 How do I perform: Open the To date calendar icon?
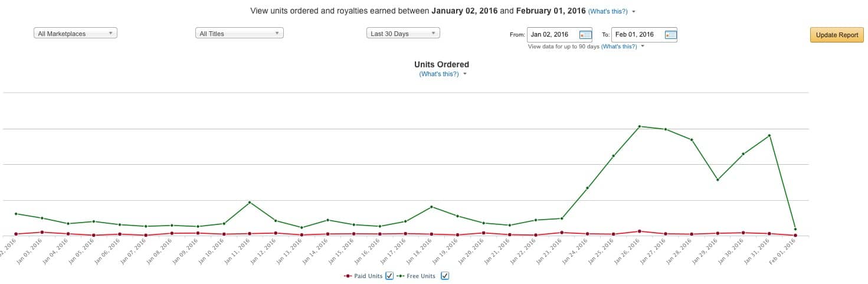[x=670, y=35]
